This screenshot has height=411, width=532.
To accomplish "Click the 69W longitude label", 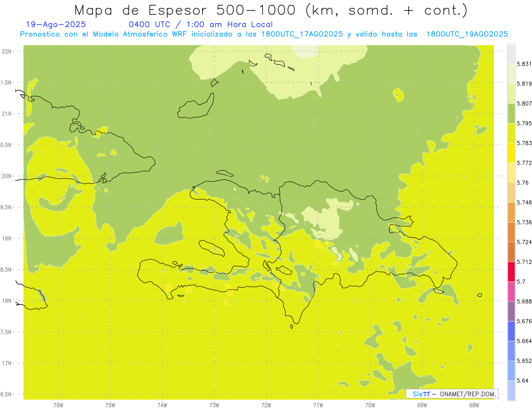I will tap(422, 405).
